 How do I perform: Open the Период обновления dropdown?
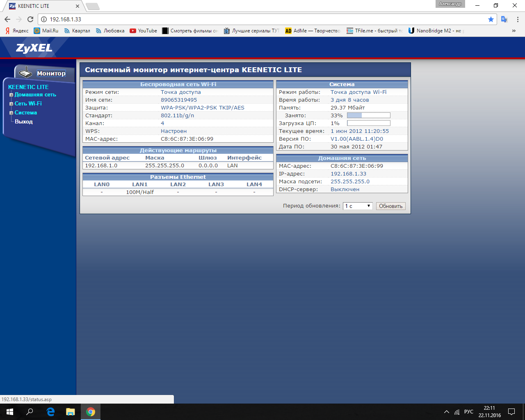358,206
